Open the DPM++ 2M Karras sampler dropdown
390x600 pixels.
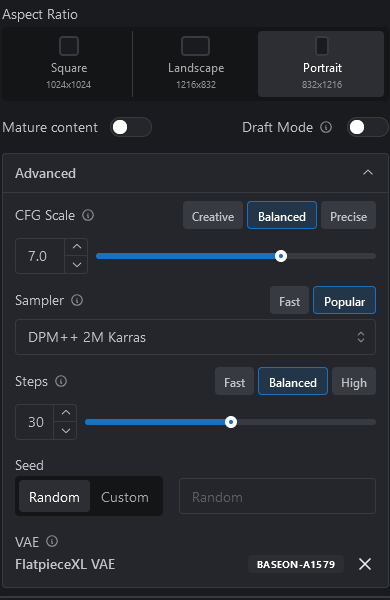tap(195, 337)
